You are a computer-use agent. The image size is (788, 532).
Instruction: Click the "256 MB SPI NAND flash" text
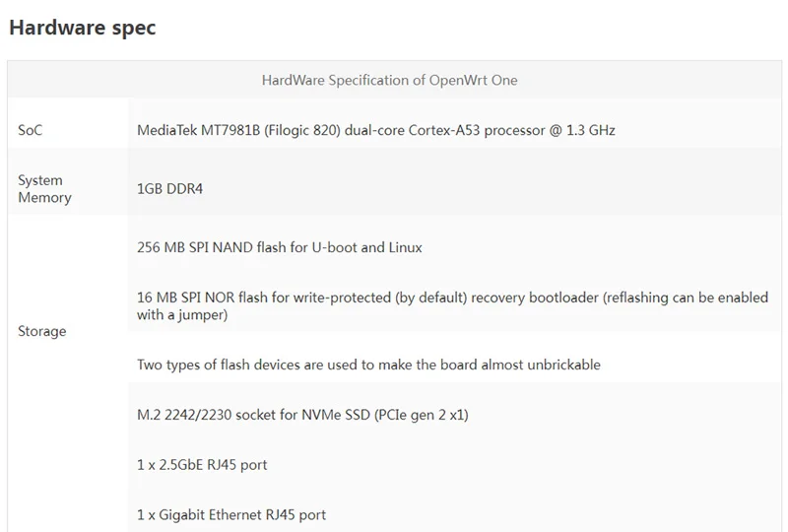(211, 247)
